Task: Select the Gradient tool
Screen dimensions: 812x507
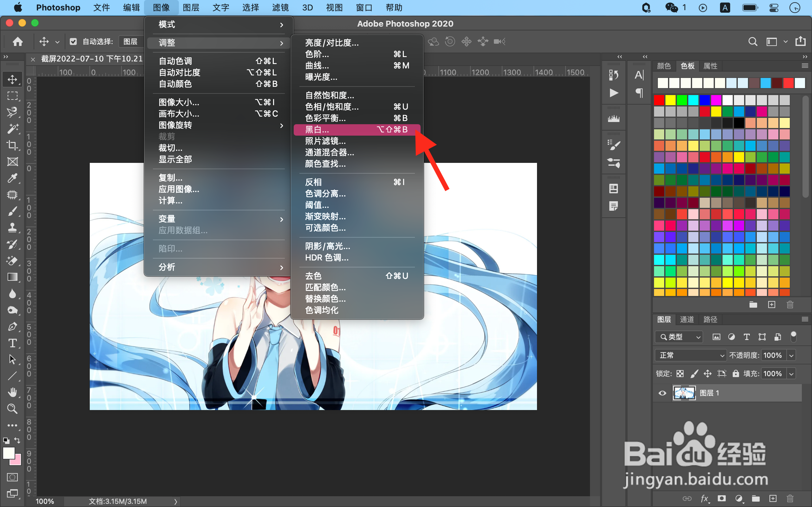Action: [x=12, y=277]
